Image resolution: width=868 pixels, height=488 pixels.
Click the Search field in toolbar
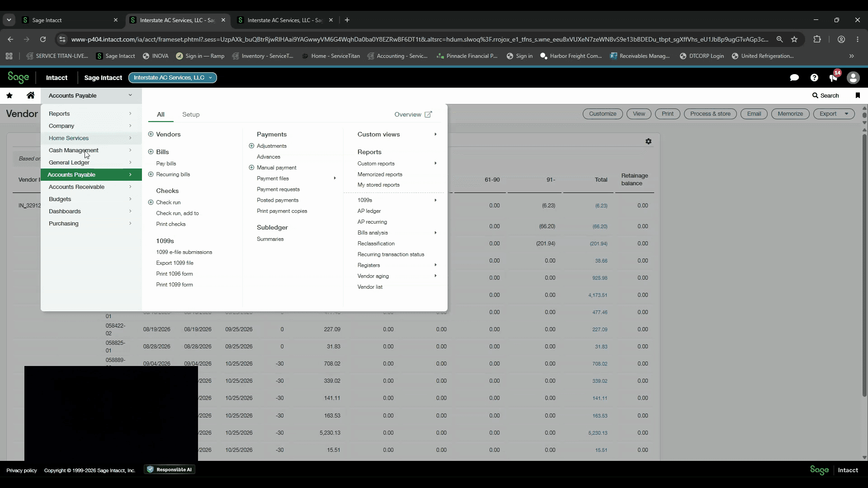click(826, 95)
